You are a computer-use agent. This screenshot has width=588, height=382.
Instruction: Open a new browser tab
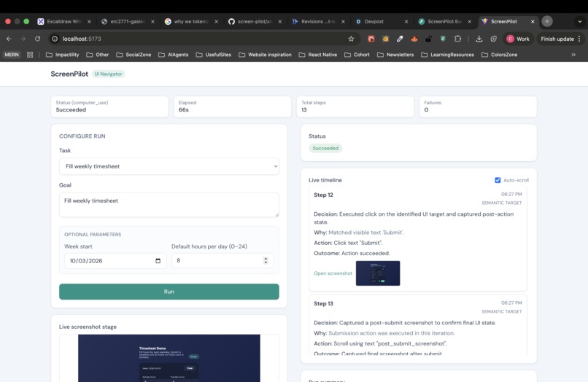[x=547, y=21]
